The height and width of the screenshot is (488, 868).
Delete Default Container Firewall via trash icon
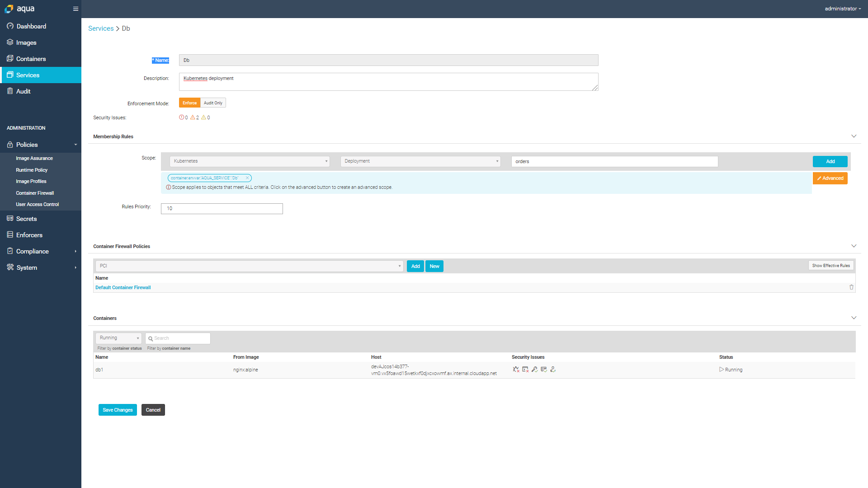pos(851,287)
